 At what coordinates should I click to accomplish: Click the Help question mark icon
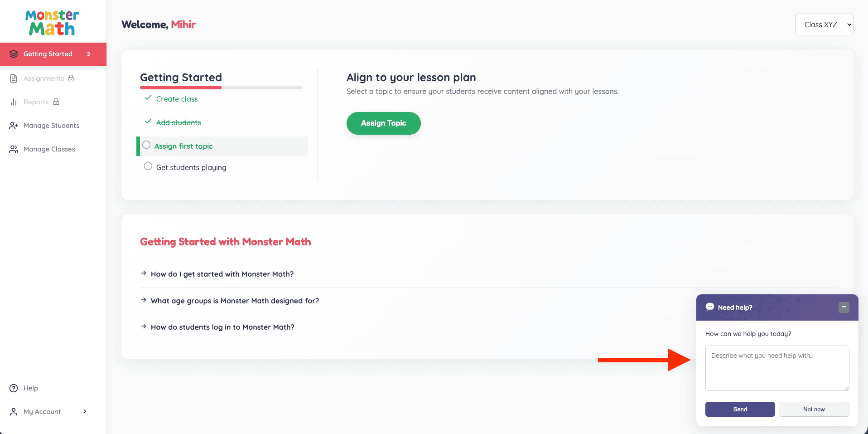point(14,388)
